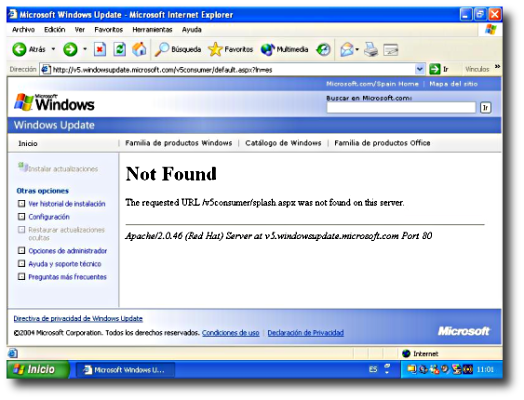Open Directiva de privacidad de Windows Update

point(78,318)
